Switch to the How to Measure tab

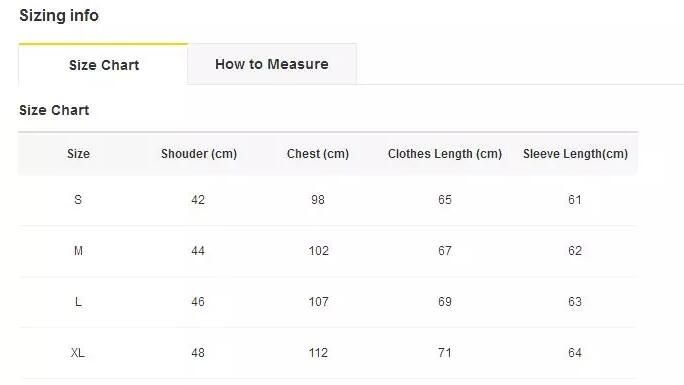click(272, 64)
